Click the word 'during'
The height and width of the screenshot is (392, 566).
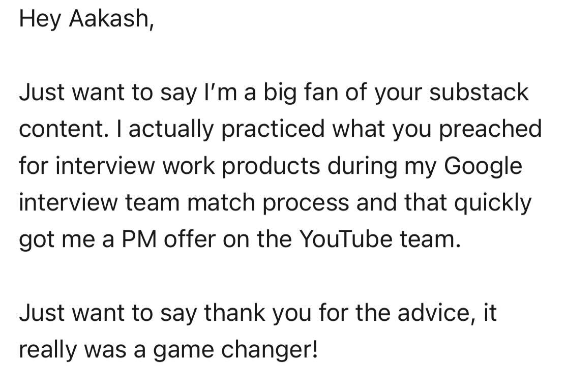pos(362,167)
